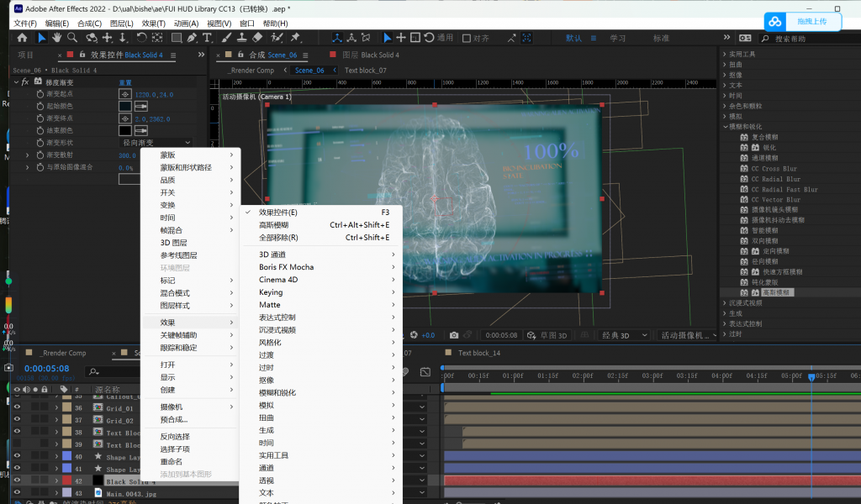
Task: Switch to the 项目 panel tab
Action: [x=25, y=55]
